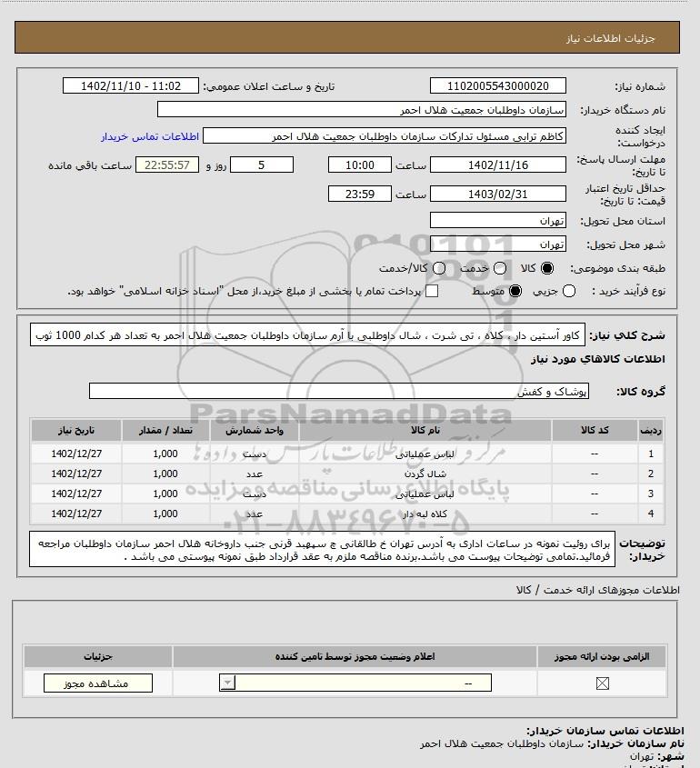Screen dimensions: 700x768
Task: Click the شماره نیاز field 1102005543000020
Action: coord(497,85)
